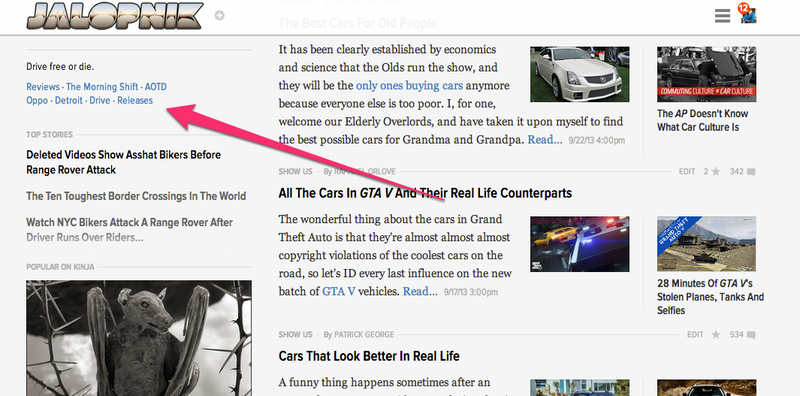This screenshot has height=396, width=800.
Task: Open Cars That Look Better In Real Life headline
Action: click(369, 356)
